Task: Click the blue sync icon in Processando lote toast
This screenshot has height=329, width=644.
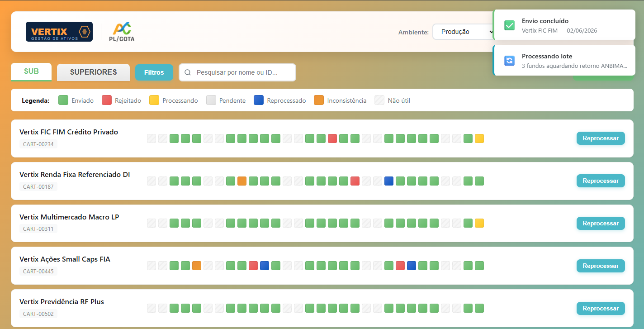Action: tap(510, 61)
